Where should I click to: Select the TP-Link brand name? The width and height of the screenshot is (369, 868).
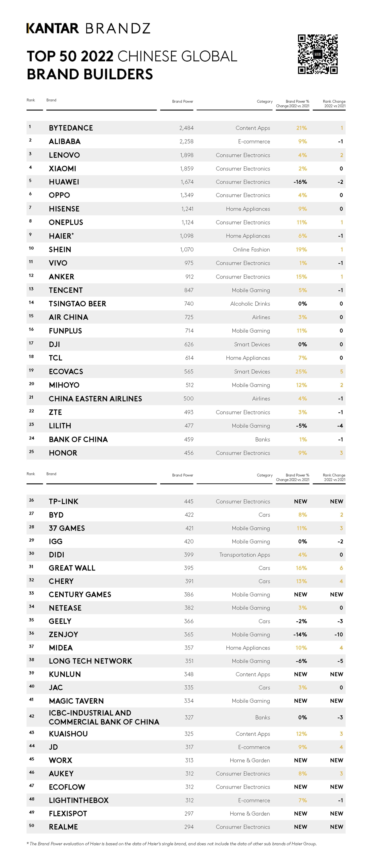pyautogui.click(x=63, y=501)
